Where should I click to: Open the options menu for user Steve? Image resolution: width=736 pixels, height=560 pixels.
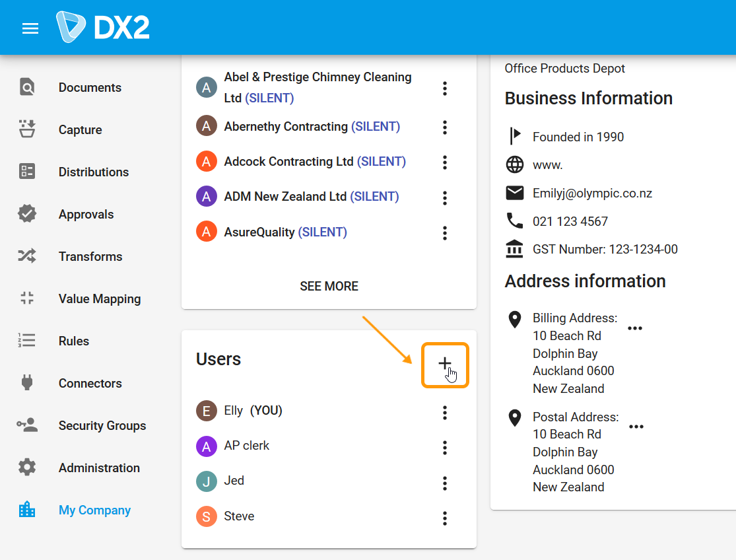pos(445,518)
